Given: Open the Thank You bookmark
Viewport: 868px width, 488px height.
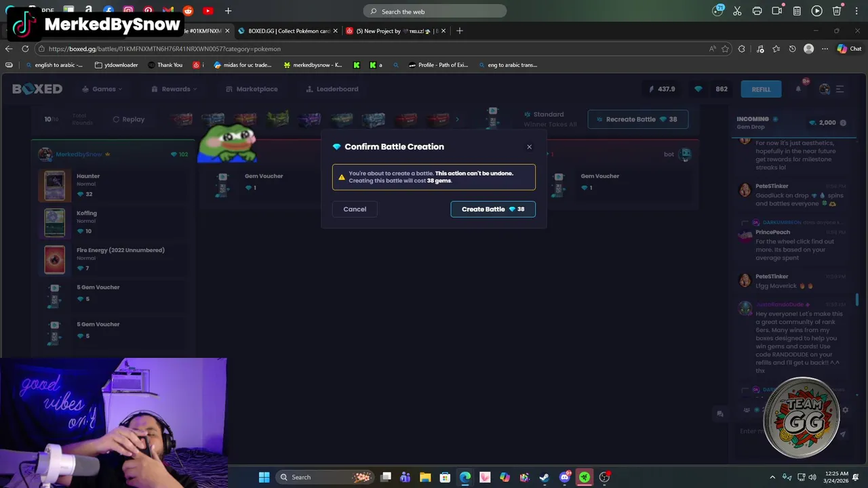Looking at the screenshot, I should pos(165,65).
